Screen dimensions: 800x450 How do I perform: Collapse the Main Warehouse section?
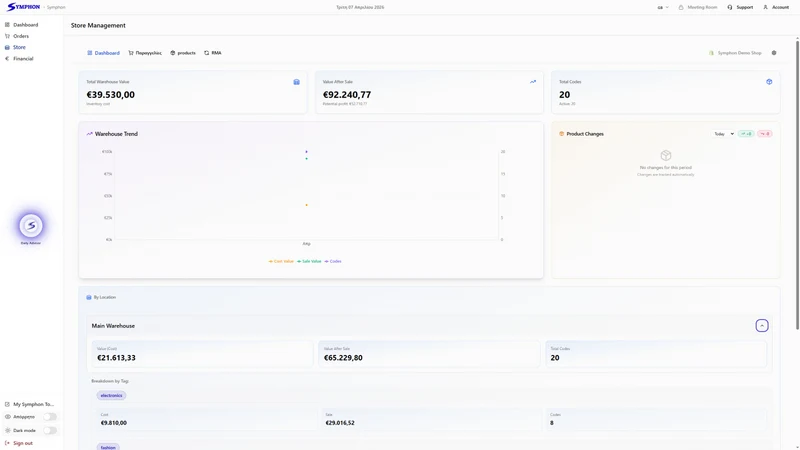click(762, 326)
